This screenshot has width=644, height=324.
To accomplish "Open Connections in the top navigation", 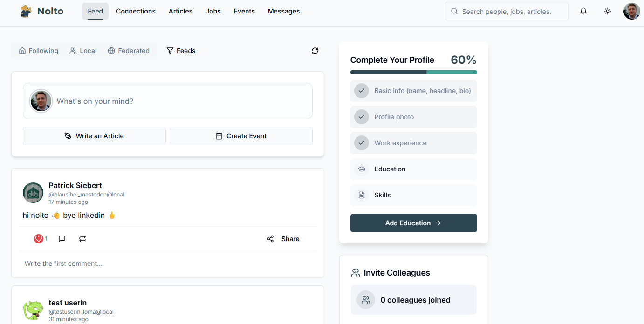I will (136, 11).
